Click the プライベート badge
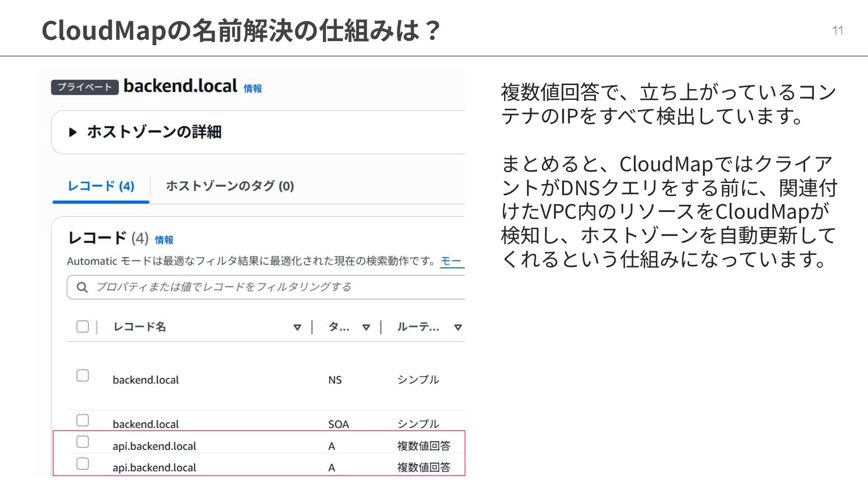The height and width of the screenshot is (488, 868). (85, 87)
